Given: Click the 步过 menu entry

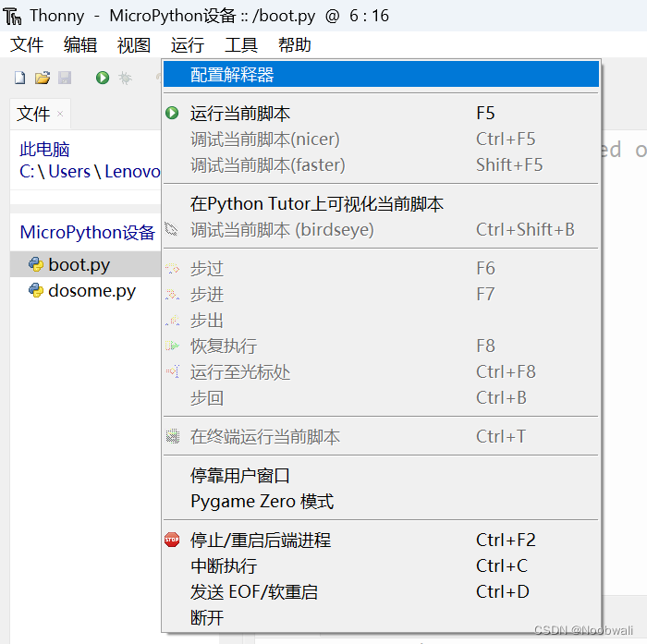Looking at the screenshot, I should pos(381,269).
